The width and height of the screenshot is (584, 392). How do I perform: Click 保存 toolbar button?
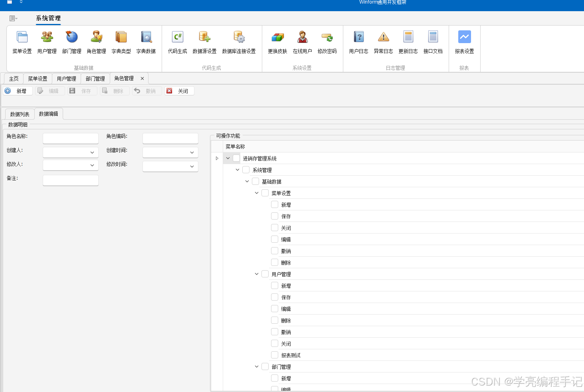point(82,91)
